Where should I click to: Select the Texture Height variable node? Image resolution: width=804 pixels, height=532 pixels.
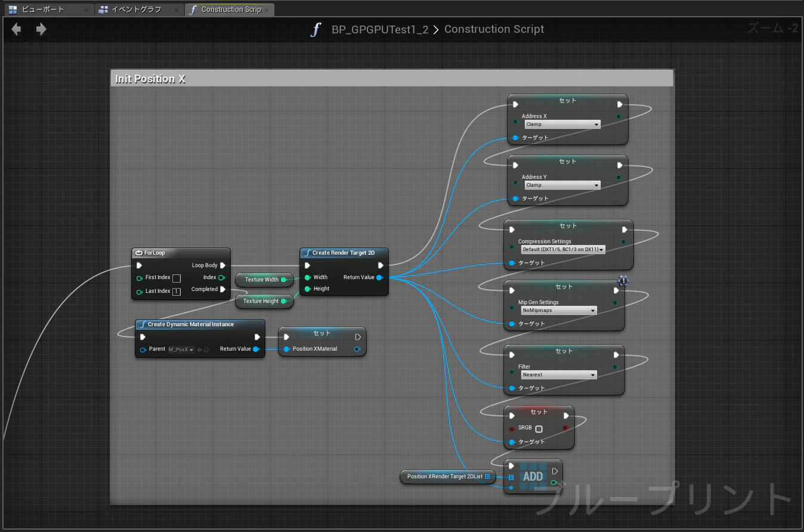pos(264,301)
